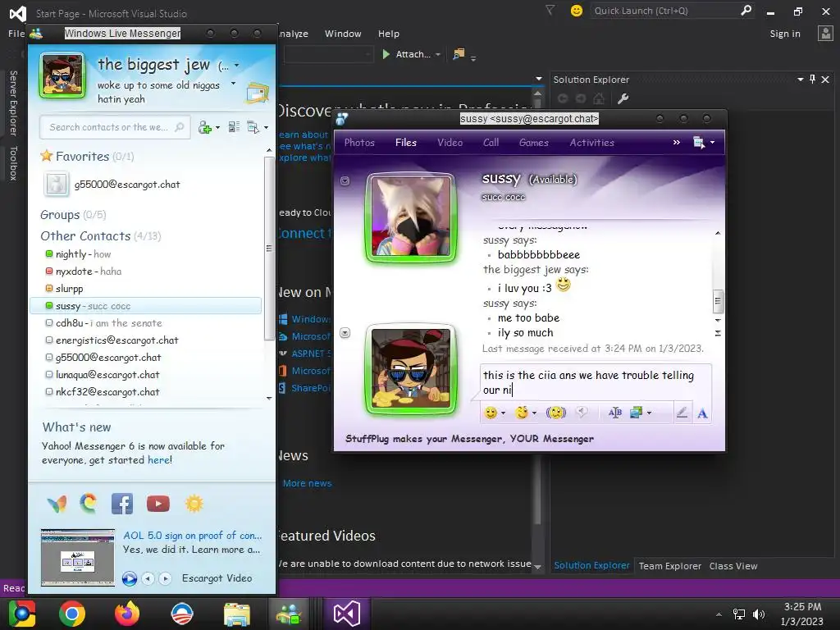Open Solution Explorer window position dropdown
The height and width of the screenshot is (630, 840).
tap(801, 80)
